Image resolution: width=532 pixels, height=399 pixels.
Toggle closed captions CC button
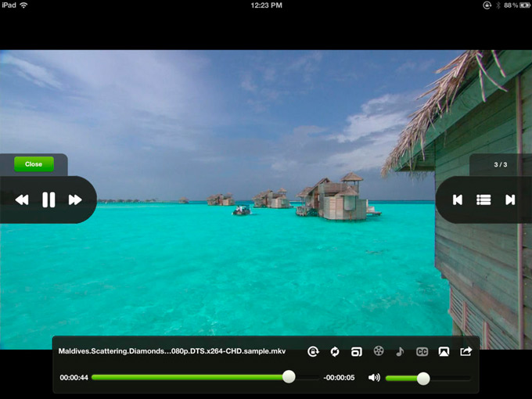tap(422, 352)
